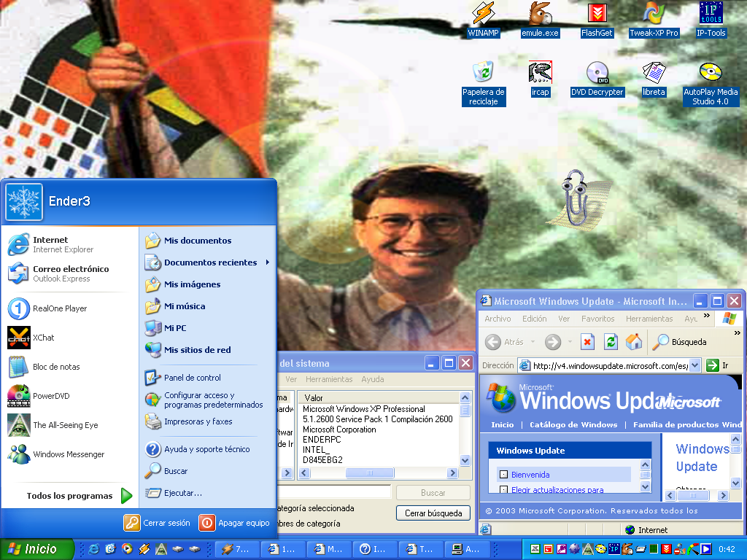Open forward button history dropdown
The width and height of the screenshot is (747, 560).
(x=570, y=341)
